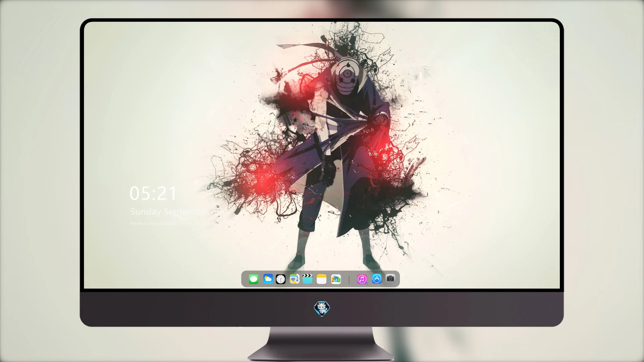Open the Clock app in the dock
644x362 pixels.
(281, 279)
